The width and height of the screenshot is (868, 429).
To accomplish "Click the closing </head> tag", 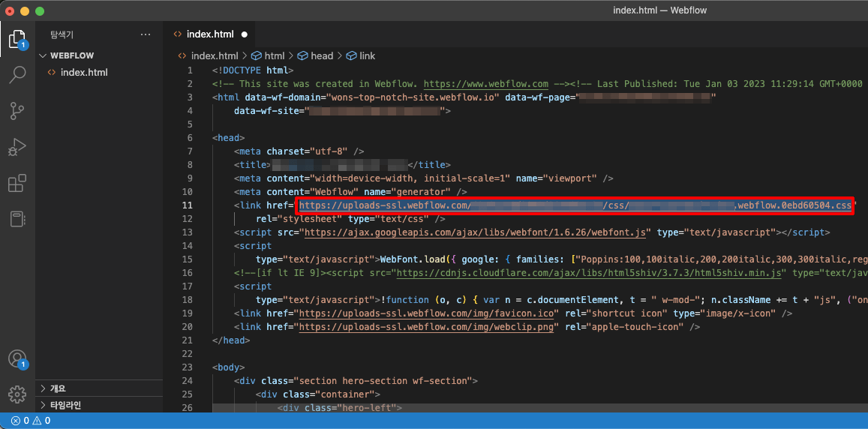I will (231, 340).
